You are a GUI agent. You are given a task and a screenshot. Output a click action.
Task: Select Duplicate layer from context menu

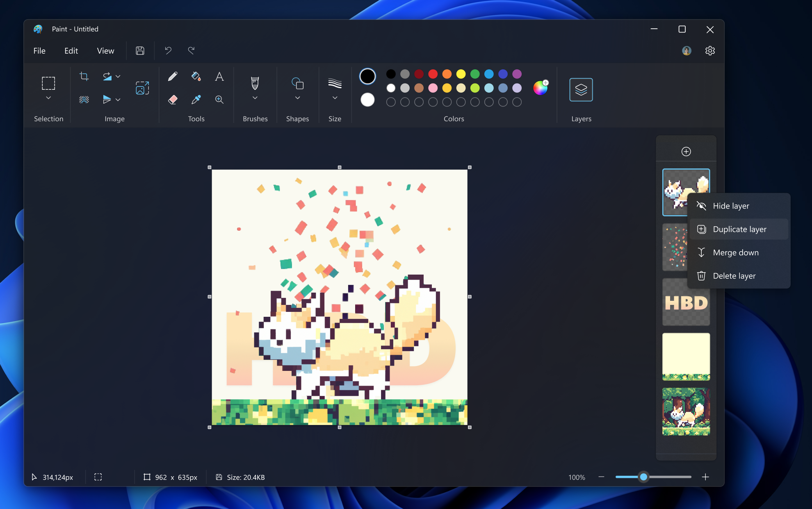[739, 229]
